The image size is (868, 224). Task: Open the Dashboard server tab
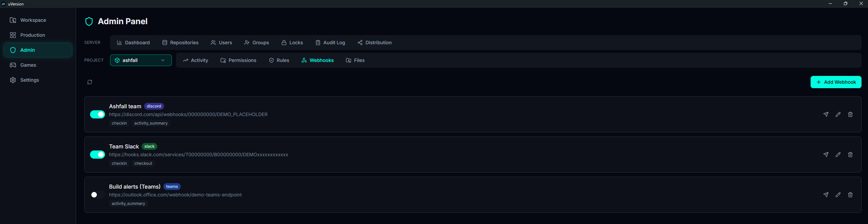click(133, 43)
